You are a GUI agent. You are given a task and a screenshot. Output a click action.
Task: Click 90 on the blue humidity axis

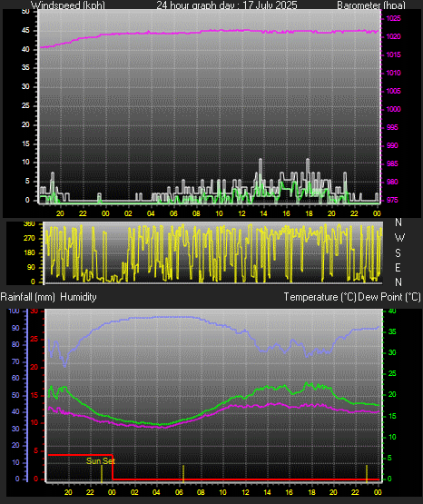pyautogui.click(x=15, y=328)
